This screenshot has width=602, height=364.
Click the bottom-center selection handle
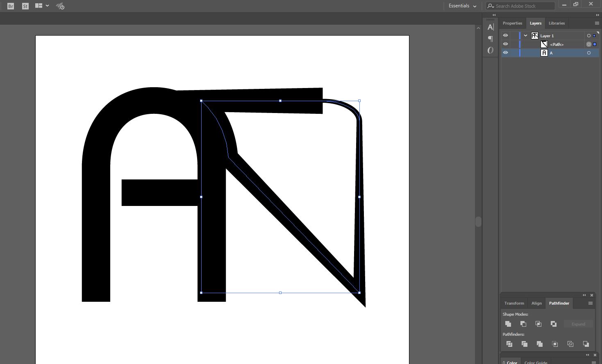tap(280, 293)
